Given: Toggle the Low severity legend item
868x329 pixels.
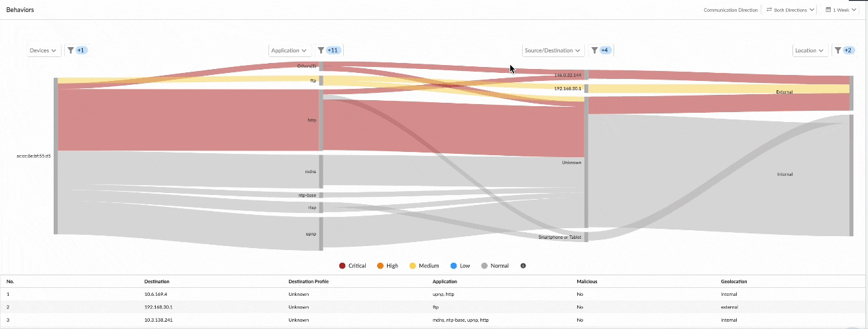Looking at the screenshot, I should pyautogui.click(x=459, y=266).
